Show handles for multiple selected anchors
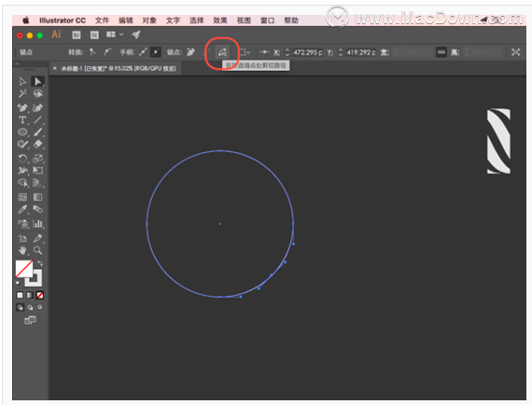This screenshot has height=405, width=532. [x=143, y=52]
